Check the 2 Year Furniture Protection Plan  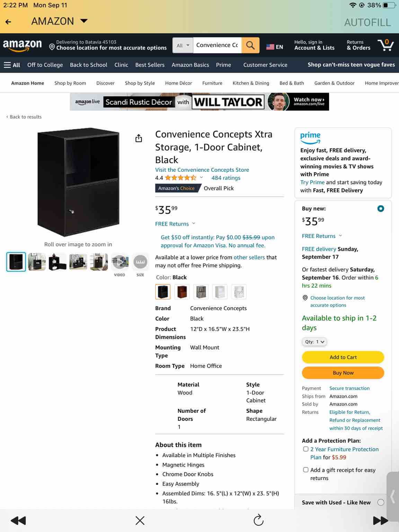(306, 449)
